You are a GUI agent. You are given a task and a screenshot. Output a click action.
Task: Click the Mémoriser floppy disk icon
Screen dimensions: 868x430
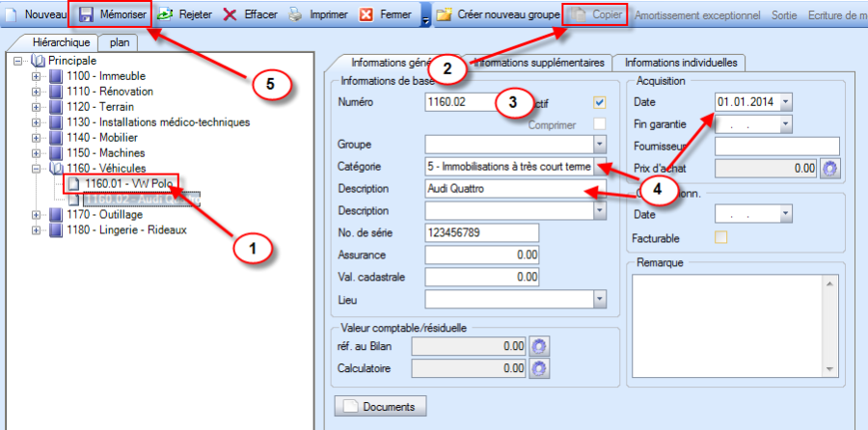[x=86, y=14]
